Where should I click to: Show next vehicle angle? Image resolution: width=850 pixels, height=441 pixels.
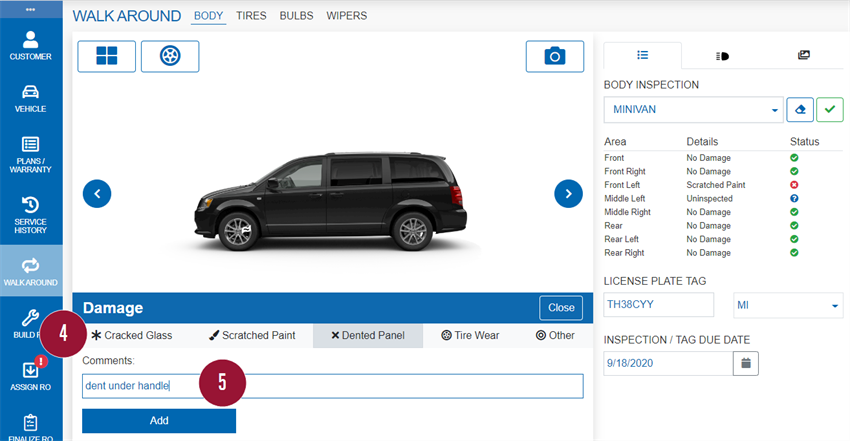(568, 193)
